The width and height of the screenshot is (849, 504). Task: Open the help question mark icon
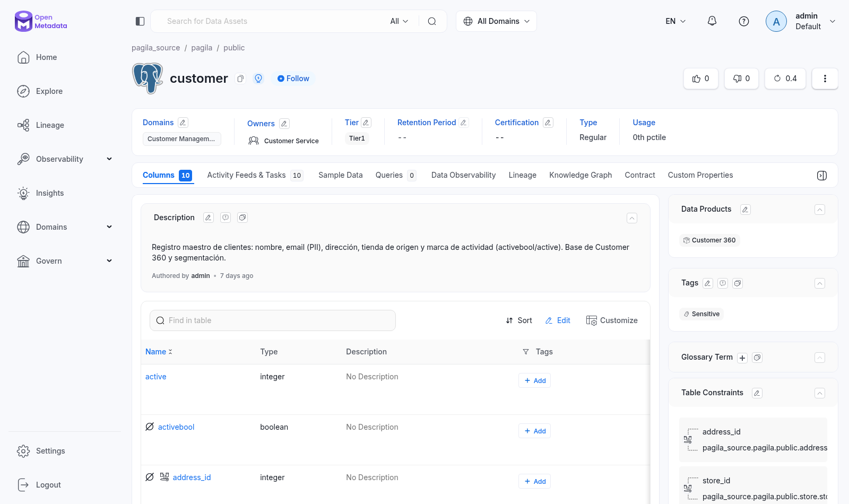click(x=744, y=21)
